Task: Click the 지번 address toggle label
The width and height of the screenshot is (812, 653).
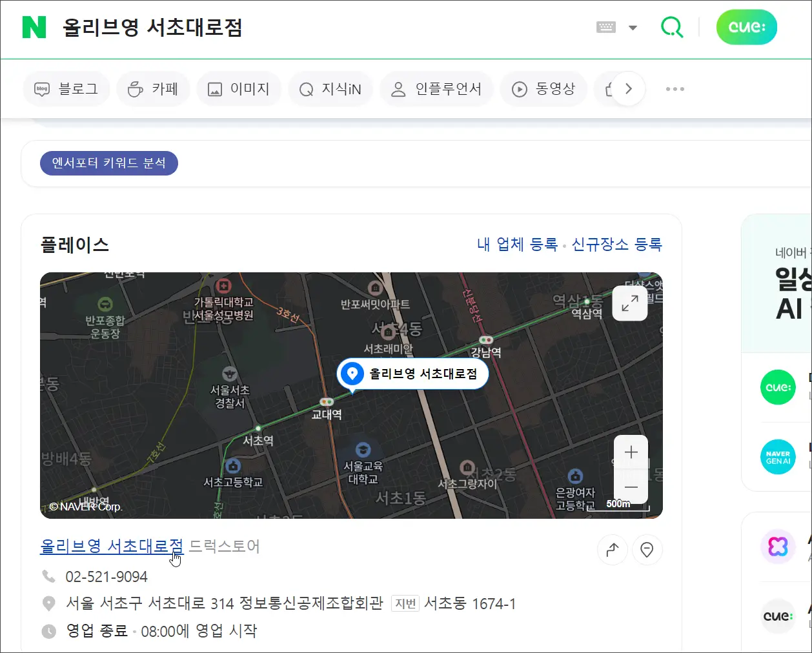Action: click(406, 604)
